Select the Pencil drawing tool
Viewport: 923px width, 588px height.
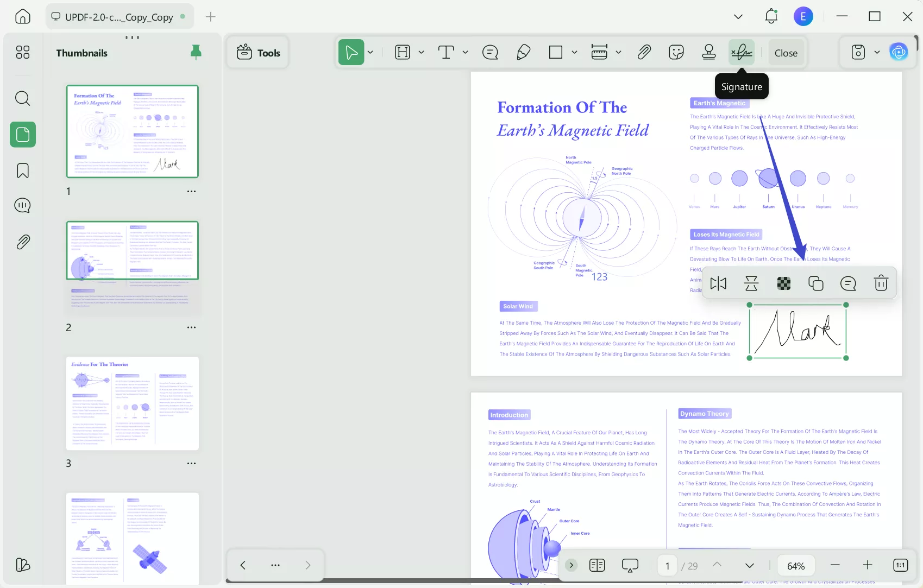tap(523, 53)
